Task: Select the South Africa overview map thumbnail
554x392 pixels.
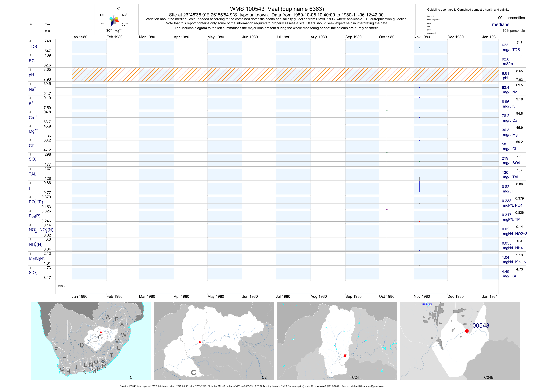Action: tap(91, 341)
